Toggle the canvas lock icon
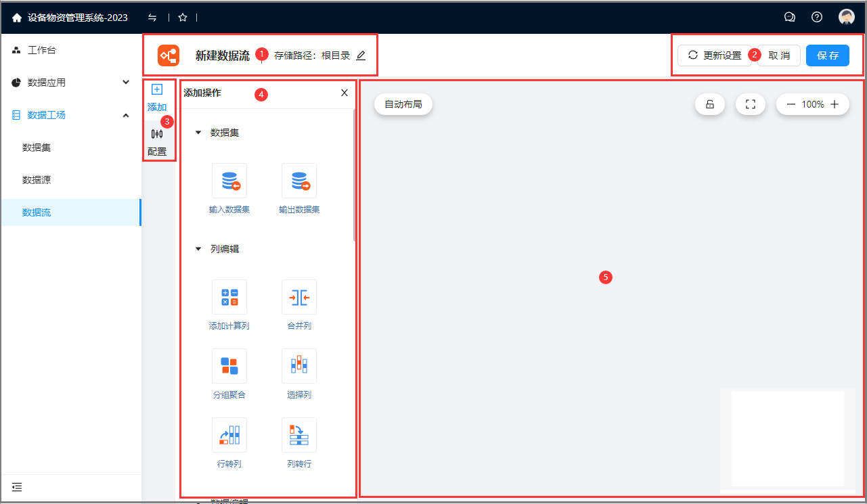The height and width of the screenshot is (504, 867). coord(710,104)
